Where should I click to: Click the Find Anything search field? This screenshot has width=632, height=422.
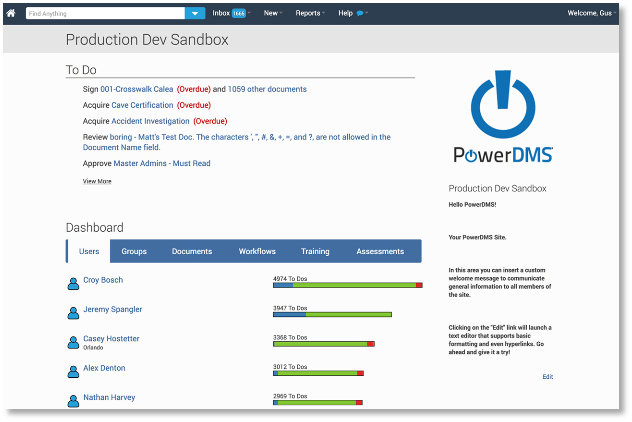coord(104,13)
